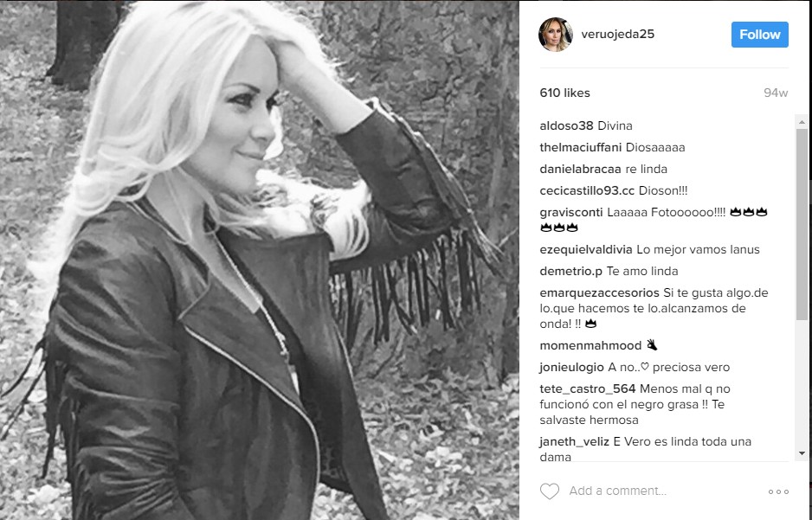
Task: View the 610 likes list
Action: coord(564,93)
